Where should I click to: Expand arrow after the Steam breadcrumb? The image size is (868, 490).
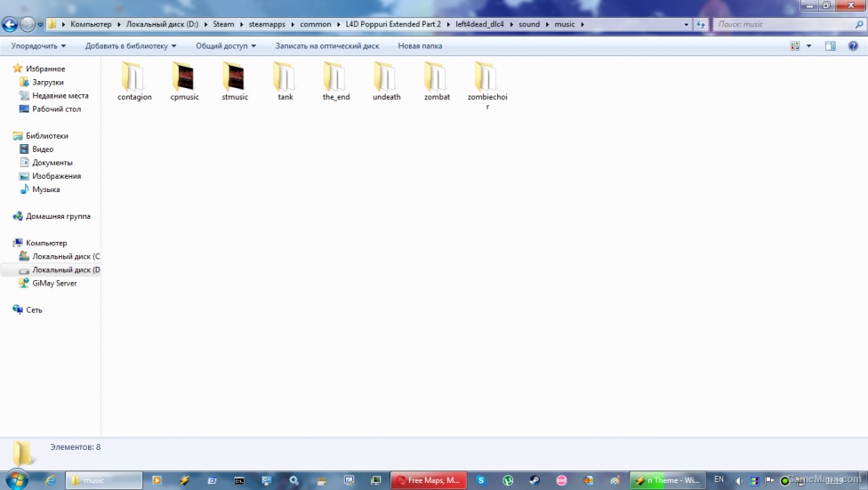[x=241, y=24]
